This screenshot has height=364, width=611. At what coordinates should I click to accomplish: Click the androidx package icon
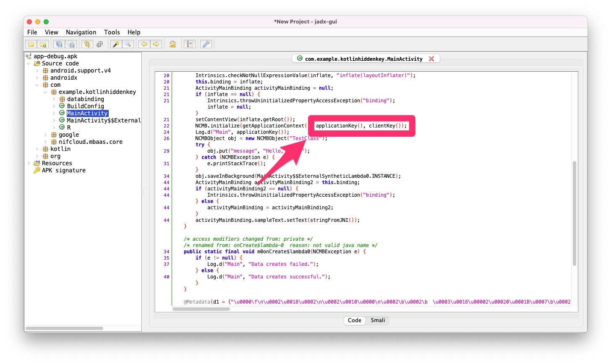(x=45, y=78)
